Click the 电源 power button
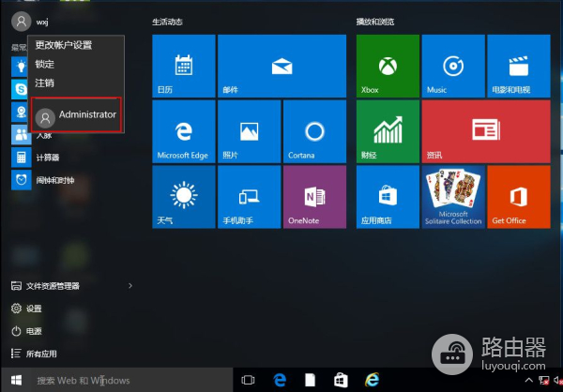Image resolution: width=563 pixels, height=392 pixels. click(34, 331)
